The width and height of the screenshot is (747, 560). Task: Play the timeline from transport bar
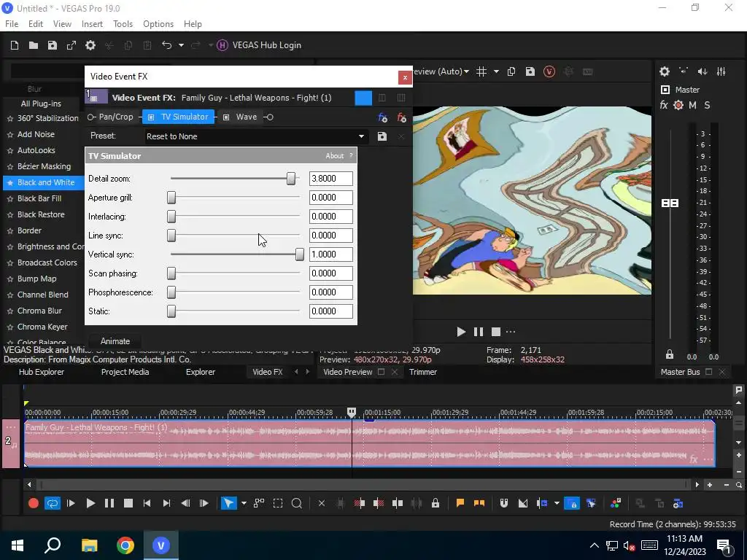click(90, 503)
